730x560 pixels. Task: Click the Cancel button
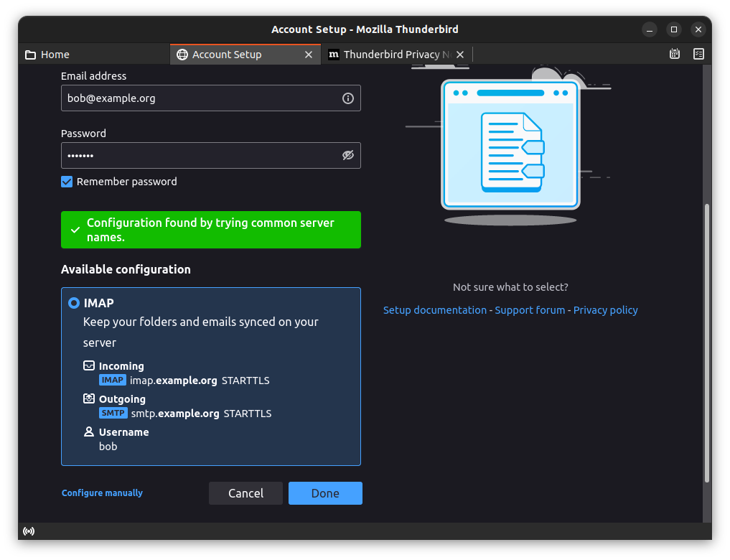pos(245,493)
